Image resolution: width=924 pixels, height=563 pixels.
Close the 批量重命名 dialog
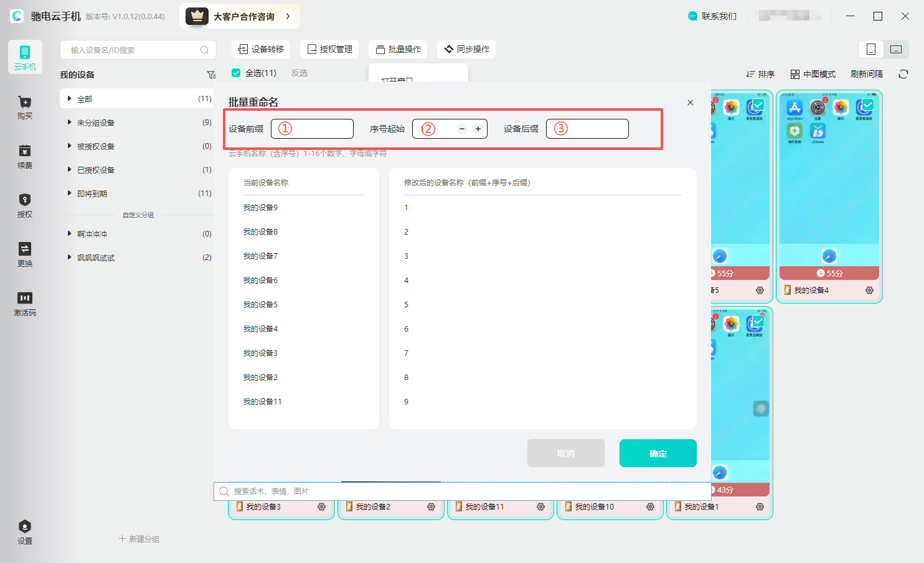tap(690, 103)
